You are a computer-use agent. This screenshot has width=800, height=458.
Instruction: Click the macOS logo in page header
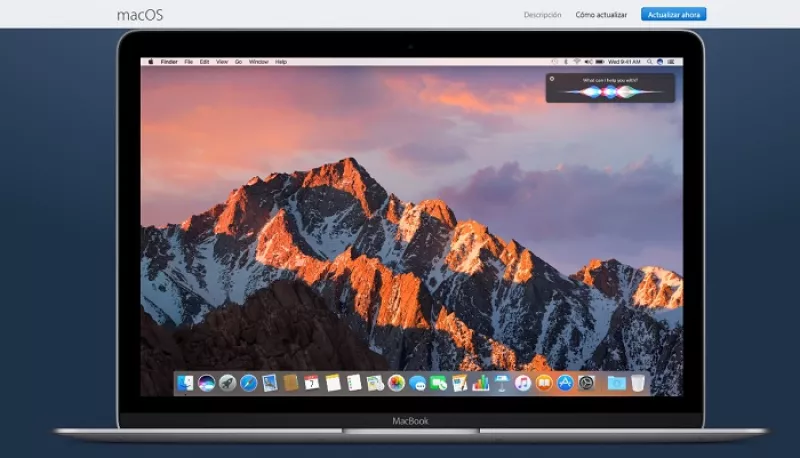pyautogui.click(x=140, y=15)
